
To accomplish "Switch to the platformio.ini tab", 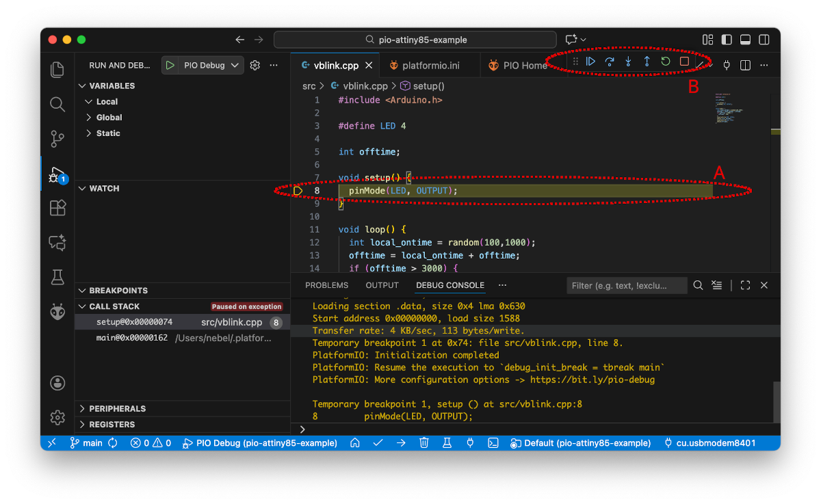I will 429,66.
